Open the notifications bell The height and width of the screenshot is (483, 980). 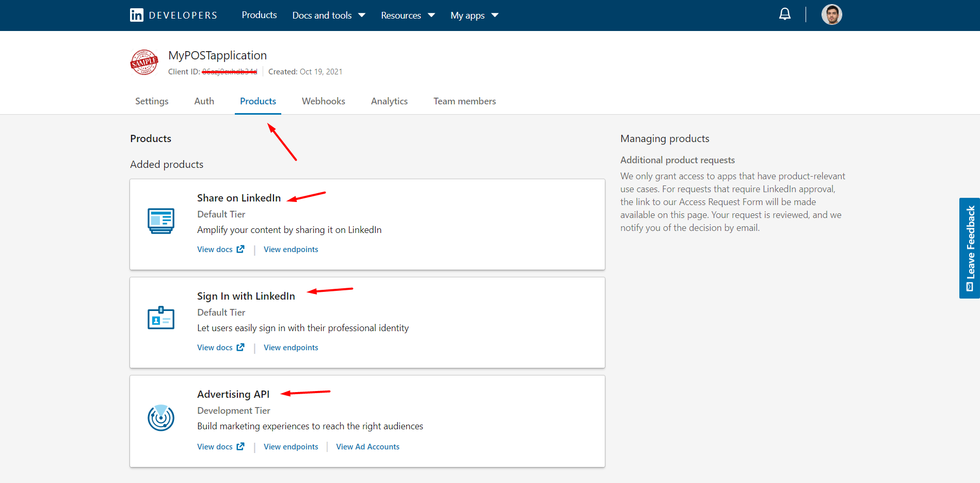784,14
